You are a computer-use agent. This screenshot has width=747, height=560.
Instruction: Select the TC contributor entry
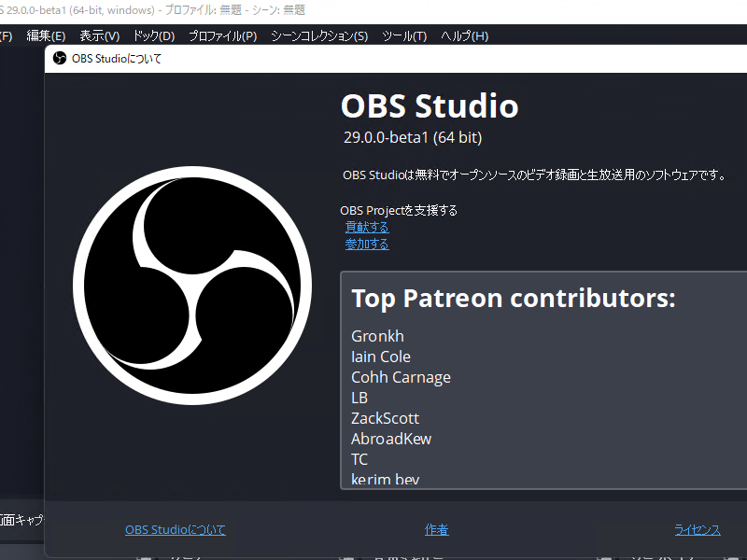[359, 459]
